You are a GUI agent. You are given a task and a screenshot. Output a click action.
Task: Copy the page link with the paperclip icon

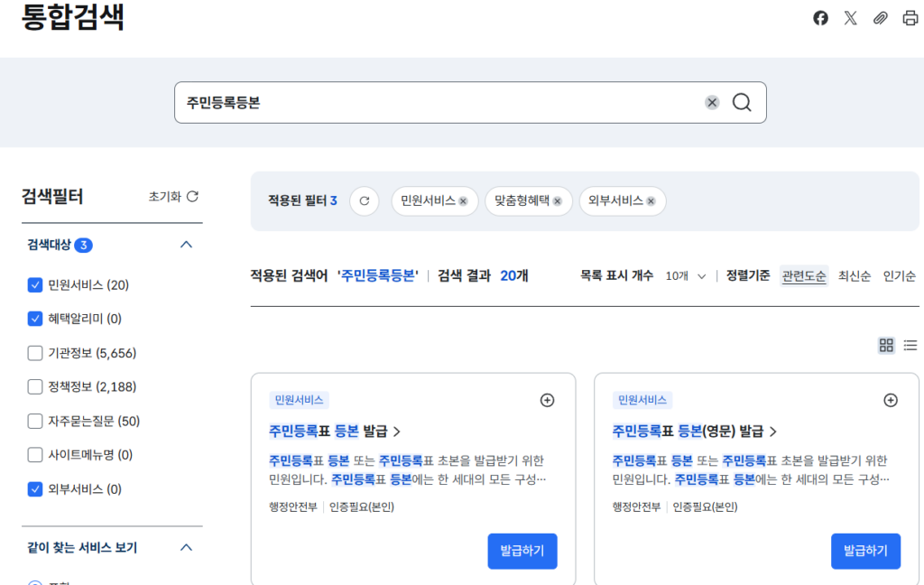880,18
